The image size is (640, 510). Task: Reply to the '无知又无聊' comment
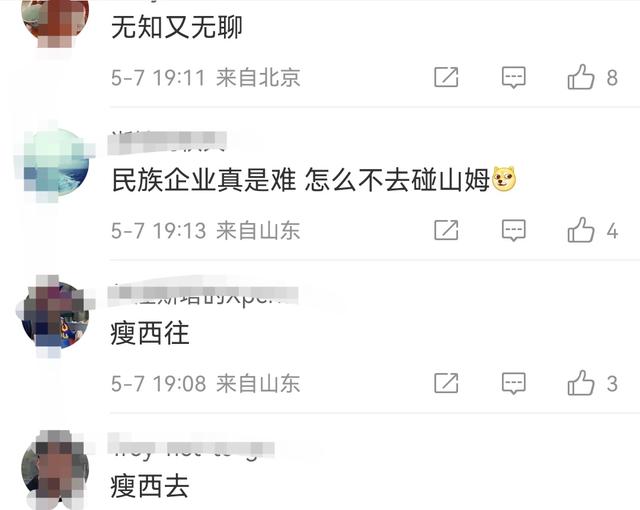pos(513,77)
